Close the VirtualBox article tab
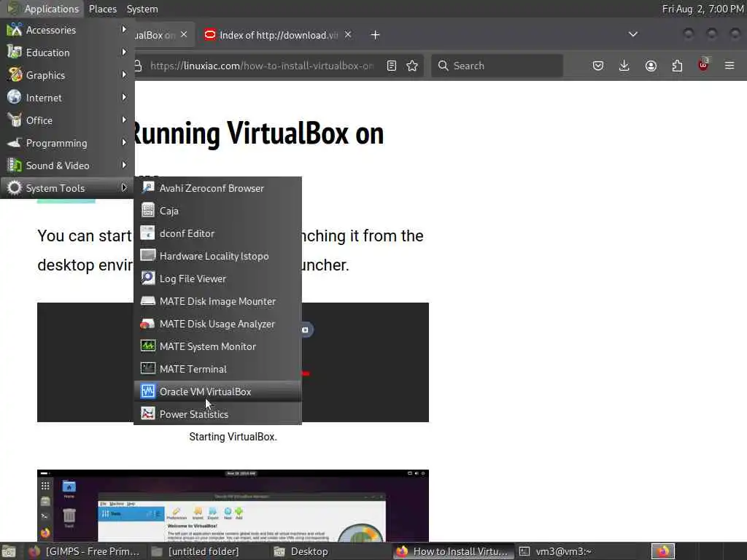This screenshot has height=560, width=747. pyautogui.click(x=184, y=34)
